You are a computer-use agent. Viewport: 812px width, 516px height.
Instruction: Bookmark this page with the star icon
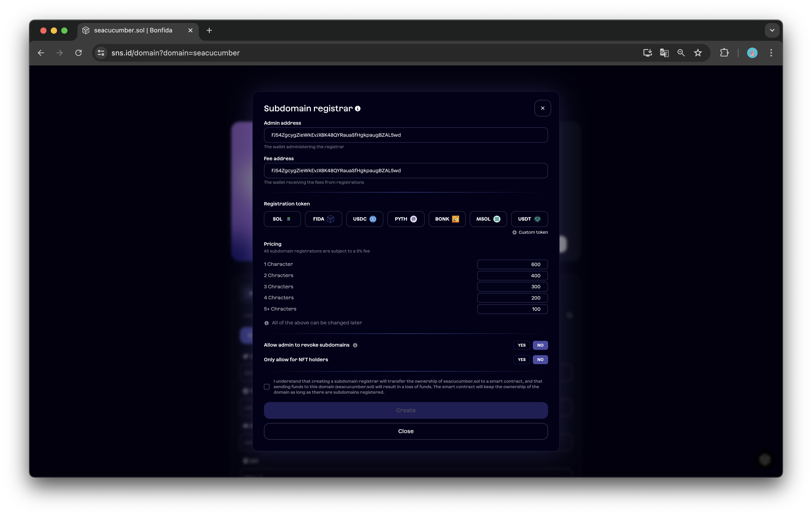tap(698, 53)
